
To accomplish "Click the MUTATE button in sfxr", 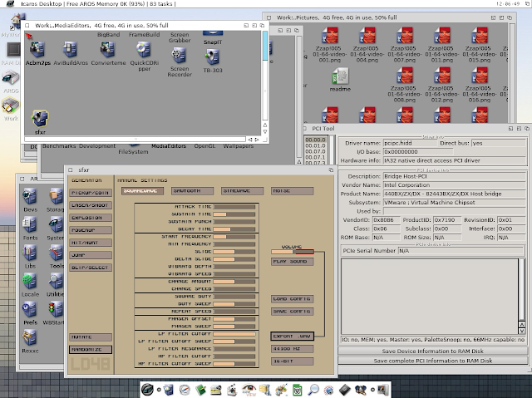I will pyautogui.click(x=91, y=337).
